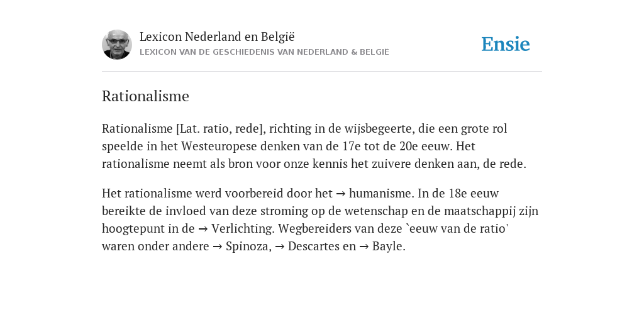
Task: Open the Ensie logo link
Action: [x=506, y=44]
